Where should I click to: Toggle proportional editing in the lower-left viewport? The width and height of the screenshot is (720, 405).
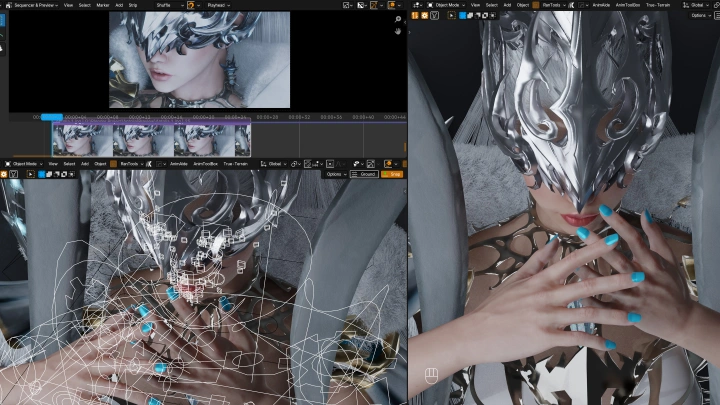330,164
